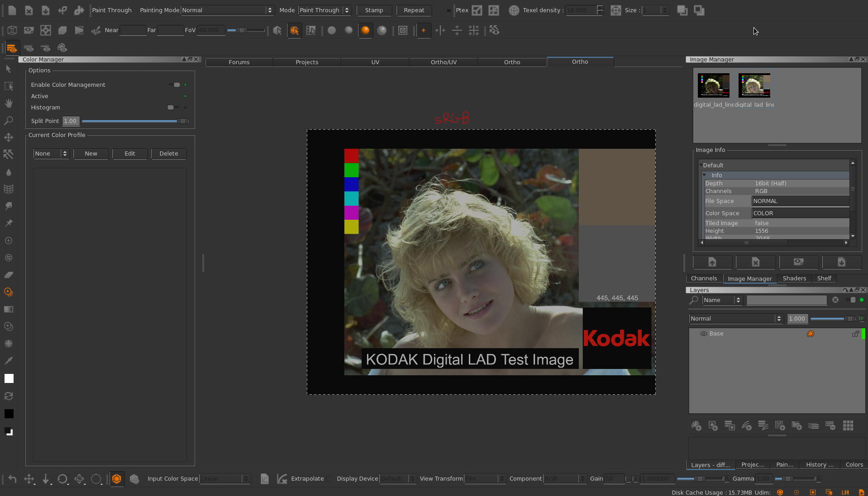Open the History tab in bottom panel
The image size is (868, 496).
[820, 465]
